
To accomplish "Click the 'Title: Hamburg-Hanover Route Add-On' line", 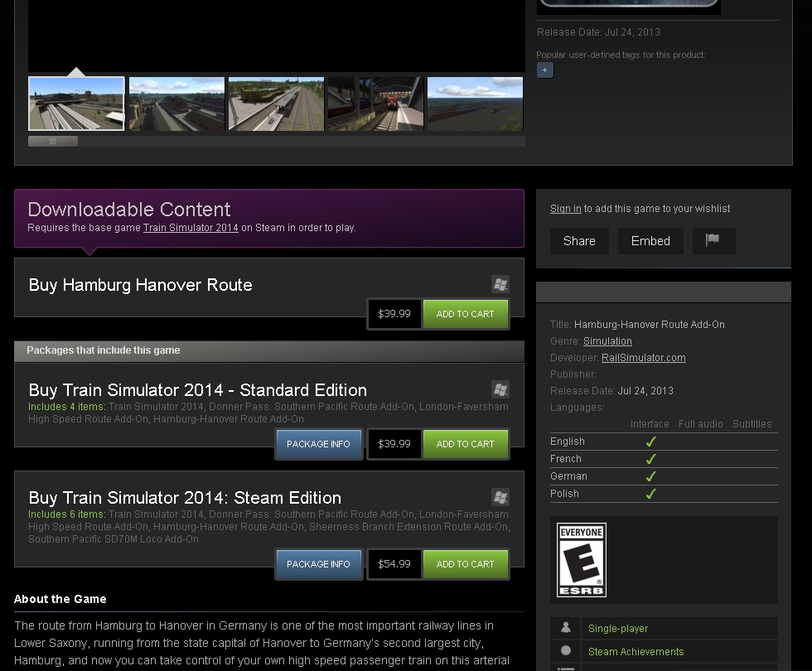I will pyautogui.click(x=637, y=324).
